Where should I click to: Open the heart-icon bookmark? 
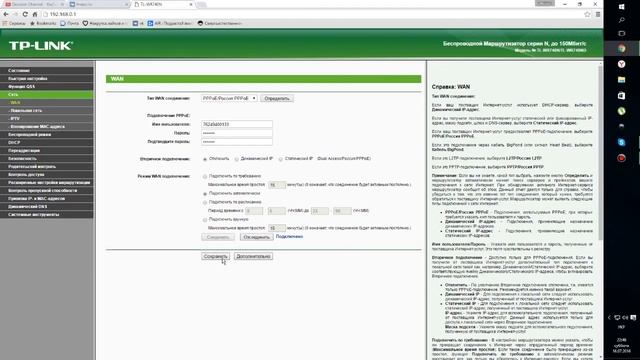[104, 23]
